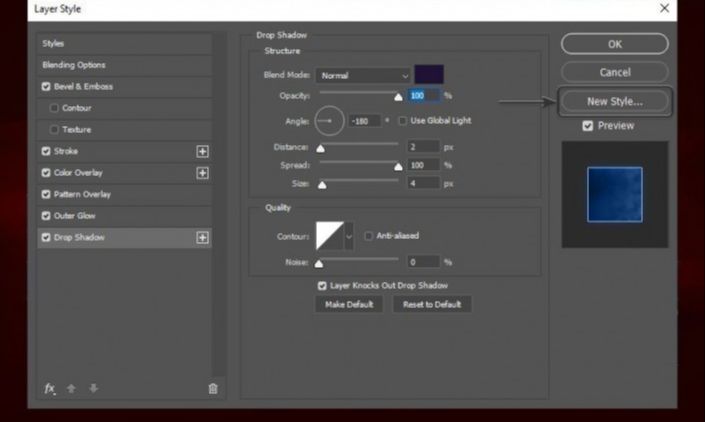Image resolution: width=705 pixels, height=422 pixels.
Task: Toggle the Preview checkbox
Action: click(587, 126)
